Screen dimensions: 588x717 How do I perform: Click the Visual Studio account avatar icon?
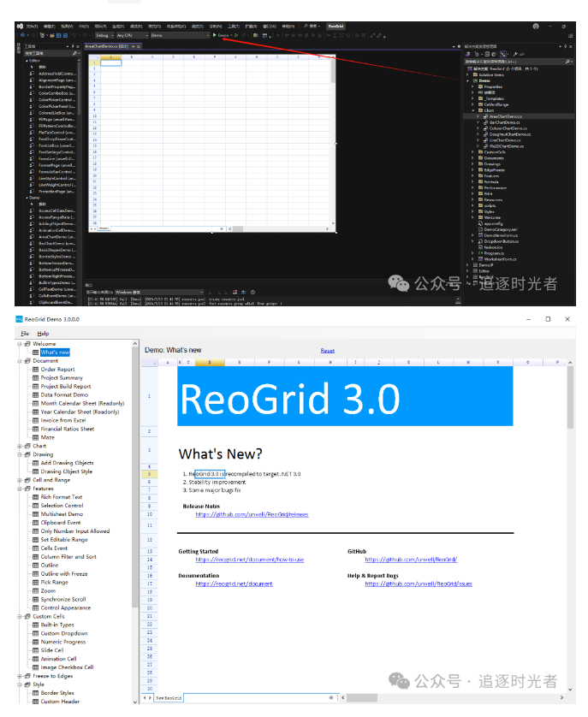(x=536, y=27)
